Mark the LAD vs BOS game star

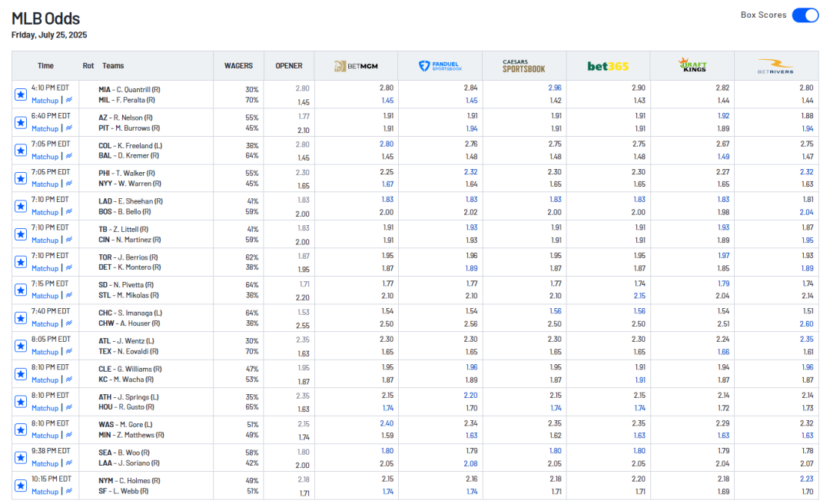21,207
